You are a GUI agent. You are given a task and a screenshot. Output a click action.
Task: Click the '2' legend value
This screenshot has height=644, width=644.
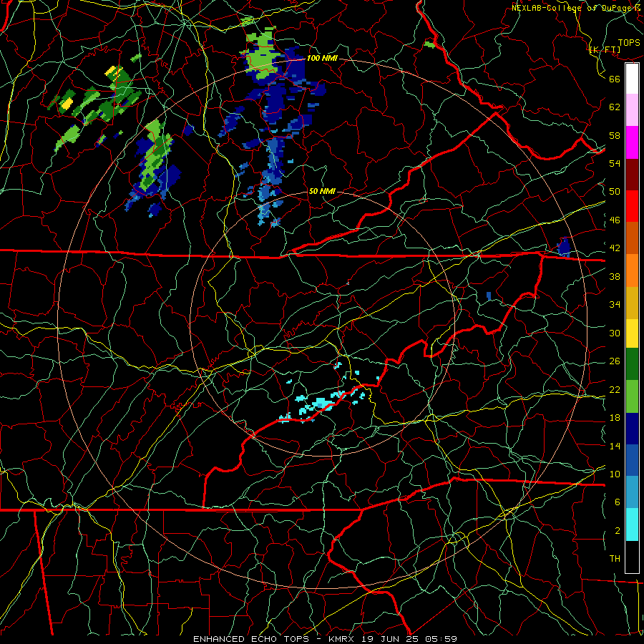coord(617,530)
